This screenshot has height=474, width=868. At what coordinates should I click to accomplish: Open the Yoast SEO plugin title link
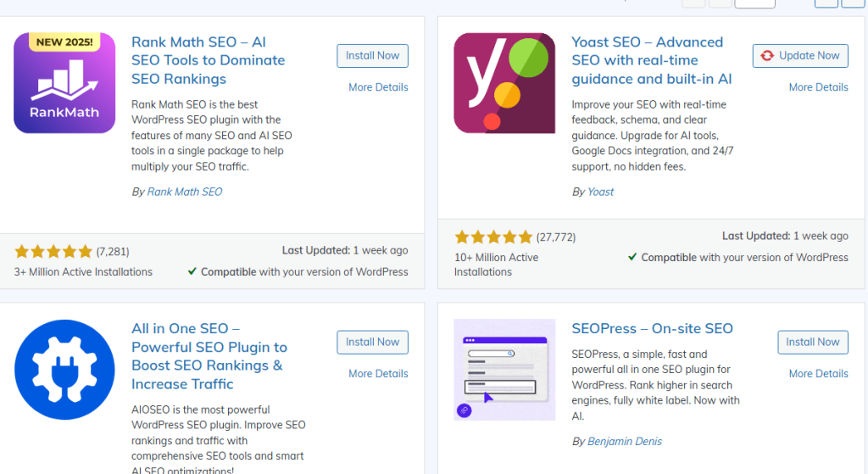click(652, 60)
